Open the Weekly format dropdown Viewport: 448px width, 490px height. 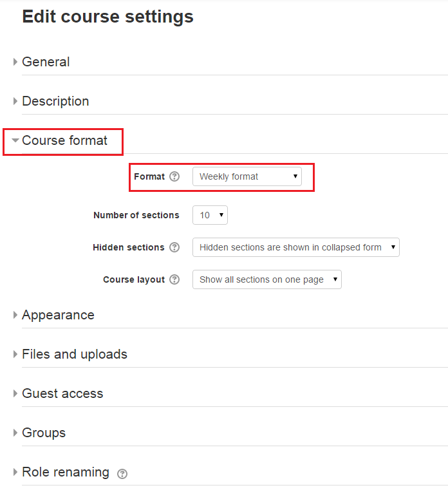(x=247, y=176)
